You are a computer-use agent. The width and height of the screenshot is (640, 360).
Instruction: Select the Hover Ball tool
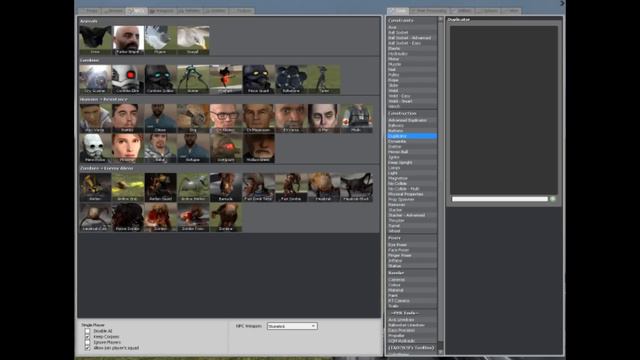point(411,152)
